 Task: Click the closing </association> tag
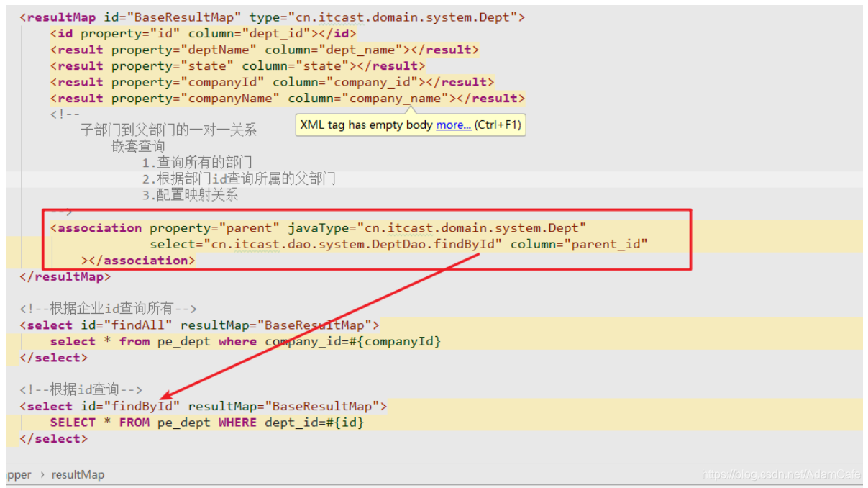click(142, 261)
